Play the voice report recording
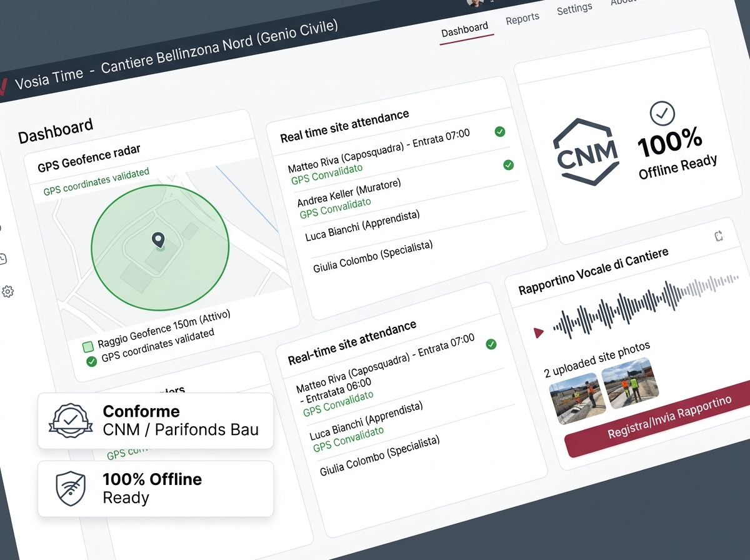750x560 pixels. pos(539,333)
